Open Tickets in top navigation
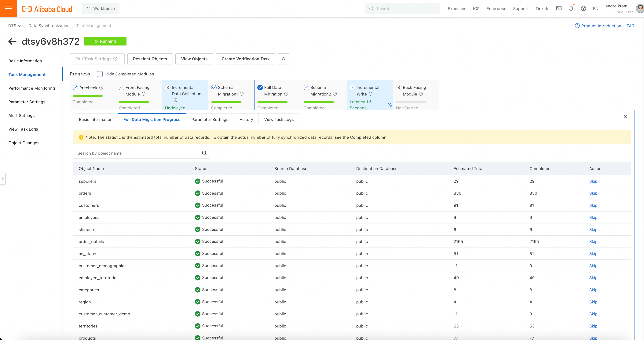This screenshot has height=340, width=644. tap(542, 9)
